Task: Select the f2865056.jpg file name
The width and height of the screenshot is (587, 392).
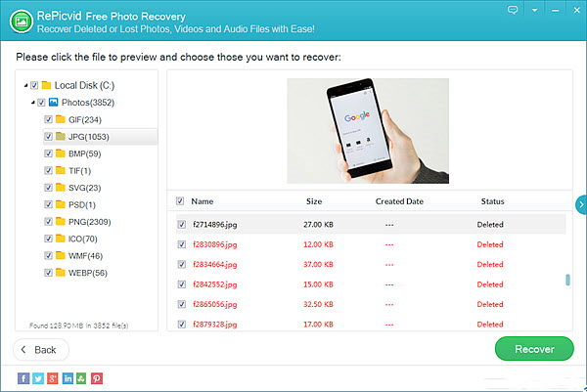Action: pyautogui.click(x=215, y=304)
